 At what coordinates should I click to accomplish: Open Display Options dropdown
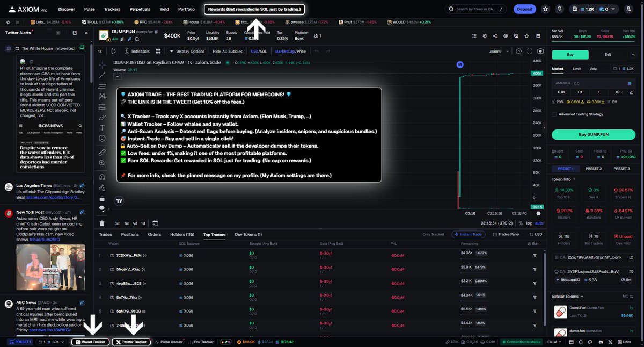point(187,52)
